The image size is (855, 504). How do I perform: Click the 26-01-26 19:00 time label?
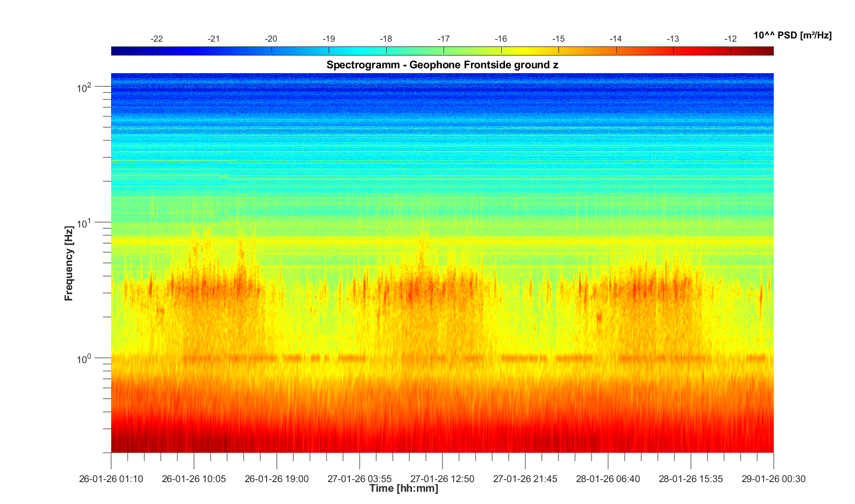277,479
